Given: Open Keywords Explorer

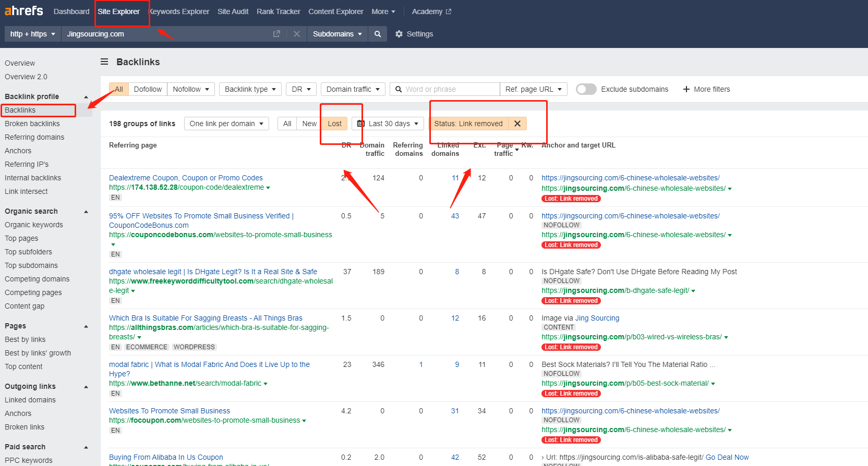Looking at the screenshot, I should coord(179,11).
